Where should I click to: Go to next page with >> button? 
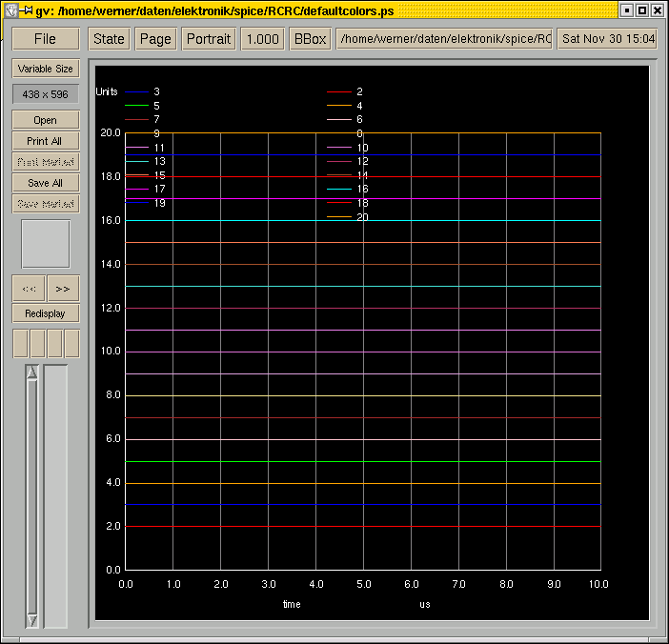63,289
